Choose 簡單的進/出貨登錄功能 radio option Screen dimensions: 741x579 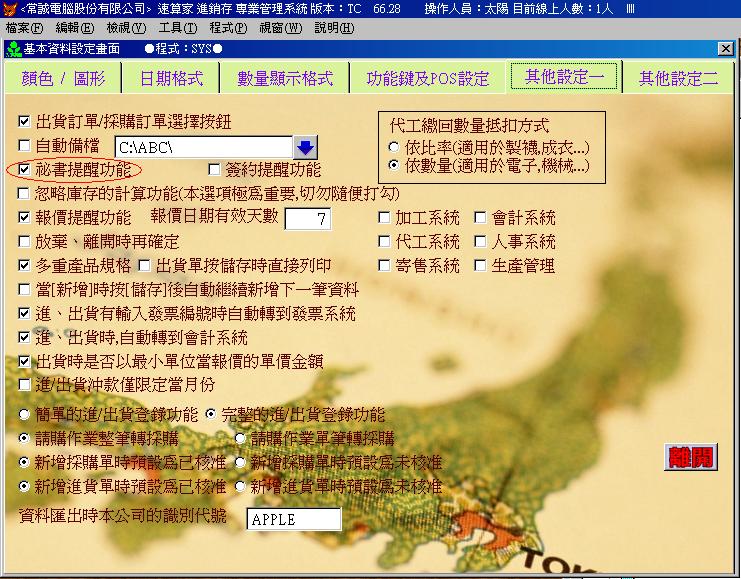tap(25, 414)
